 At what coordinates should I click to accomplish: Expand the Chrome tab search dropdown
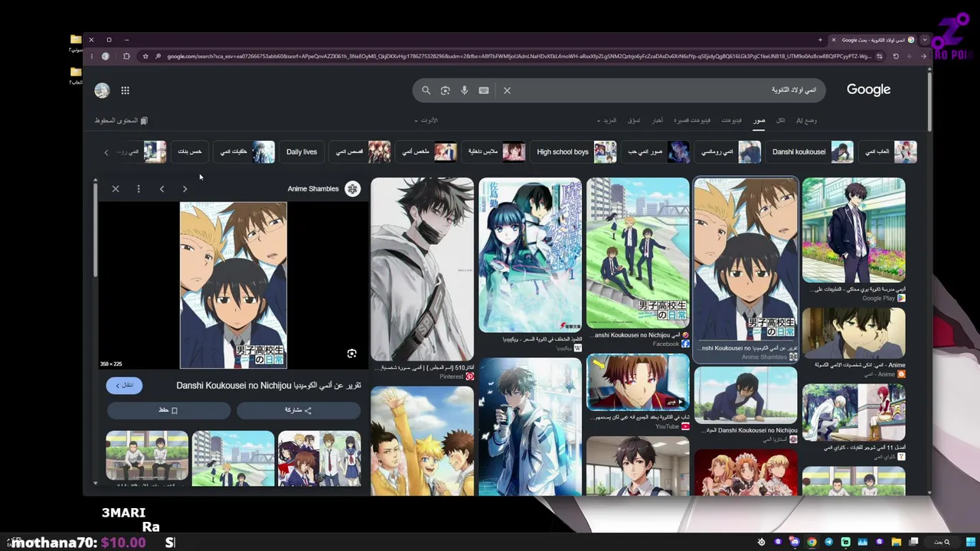pos(924,40)
